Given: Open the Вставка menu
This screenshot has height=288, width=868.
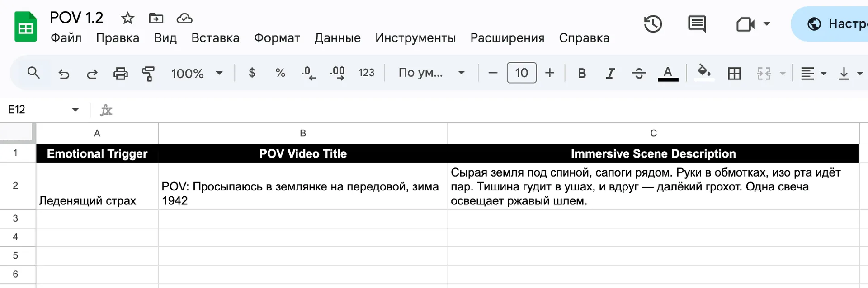Looking at the screenshot, I should click(x=215, y=38).
